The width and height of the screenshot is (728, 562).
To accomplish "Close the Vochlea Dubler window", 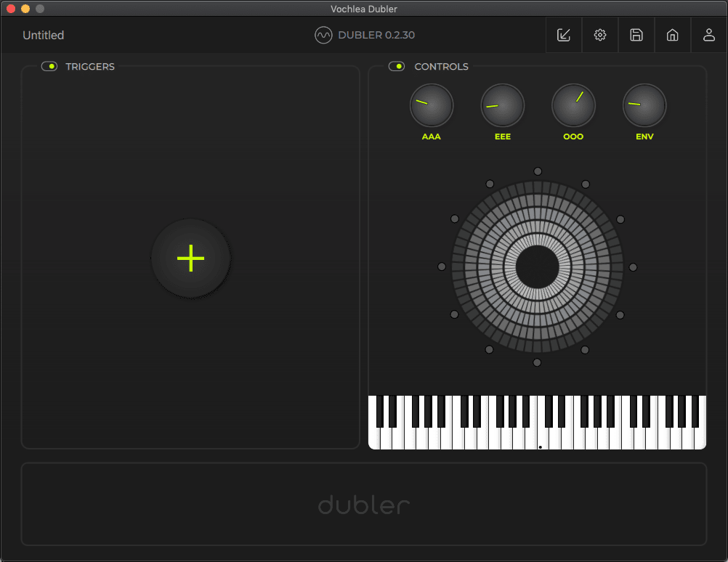I will click(x=11, y=9).
